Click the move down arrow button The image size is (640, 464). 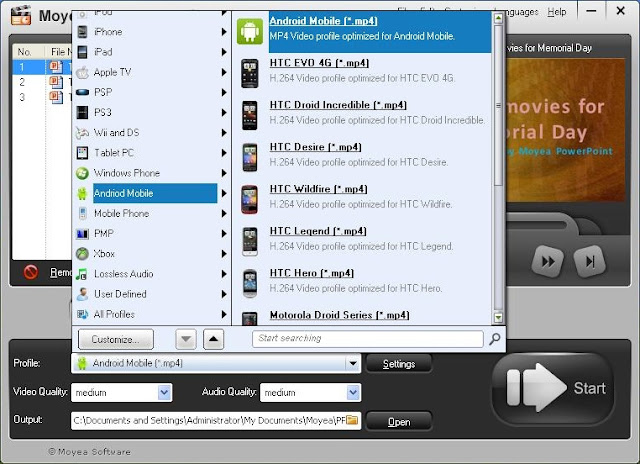click(x=186, y=339)
